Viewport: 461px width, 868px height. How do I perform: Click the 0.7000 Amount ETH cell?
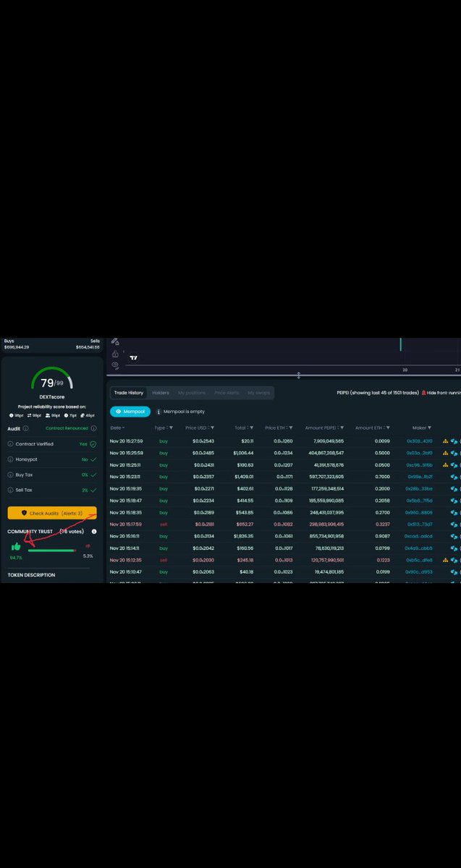(x=382, y=477)
